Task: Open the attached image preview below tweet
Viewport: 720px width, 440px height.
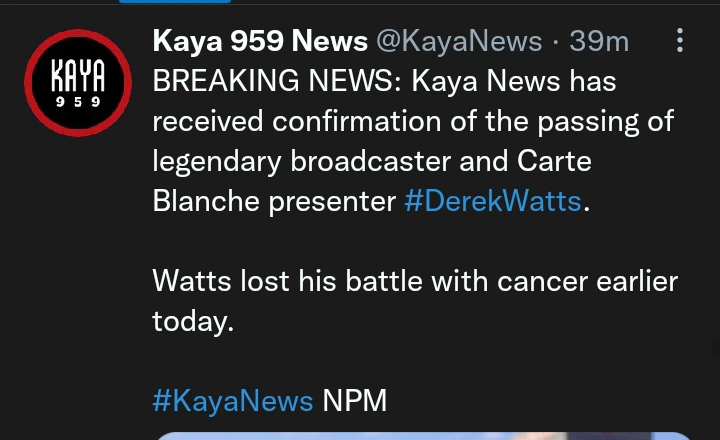Action: coord(424,436)
